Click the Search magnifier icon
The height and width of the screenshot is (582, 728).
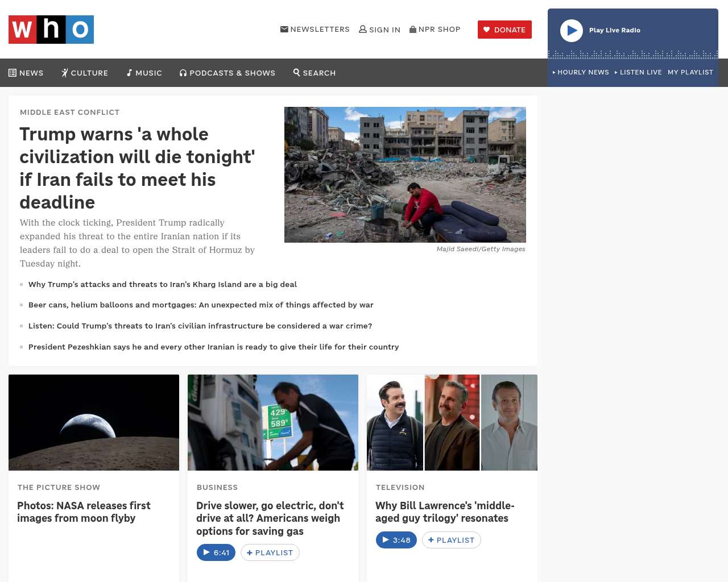click(296, 72)
